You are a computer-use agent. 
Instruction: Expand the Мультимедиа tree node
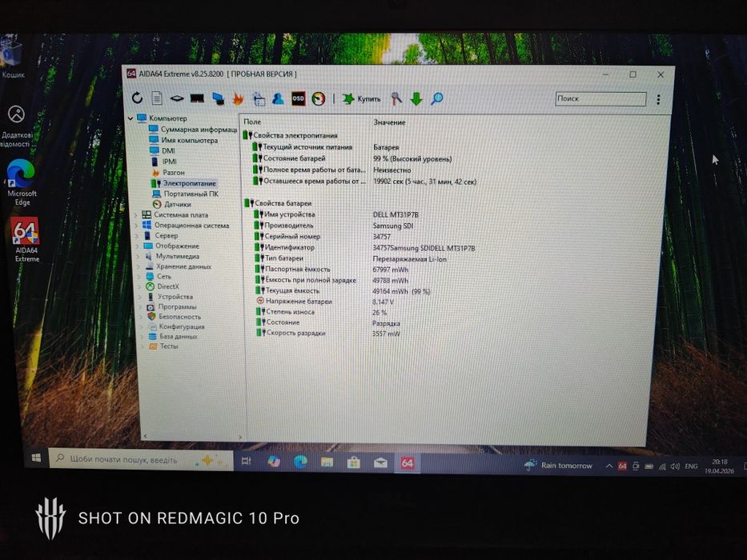tap(139, 257)
